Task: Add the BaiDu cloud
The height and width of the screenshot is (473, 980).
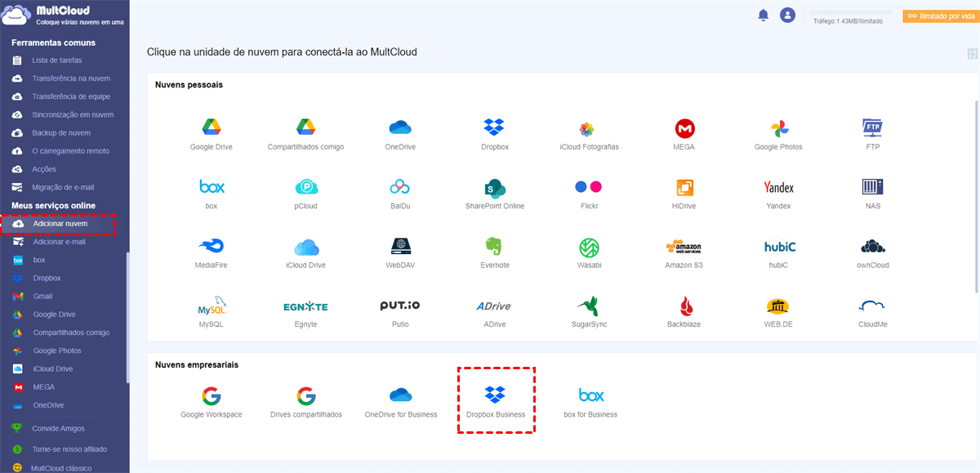Action: pyautogui.click(x=400, y=187)
